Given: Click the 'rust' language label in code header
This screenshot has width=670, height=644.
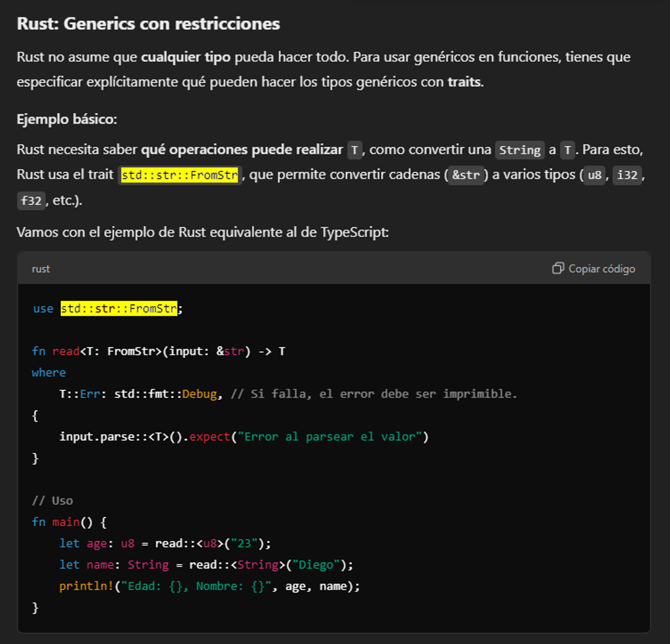Looking at the screenshot, I should coord(40,269).
